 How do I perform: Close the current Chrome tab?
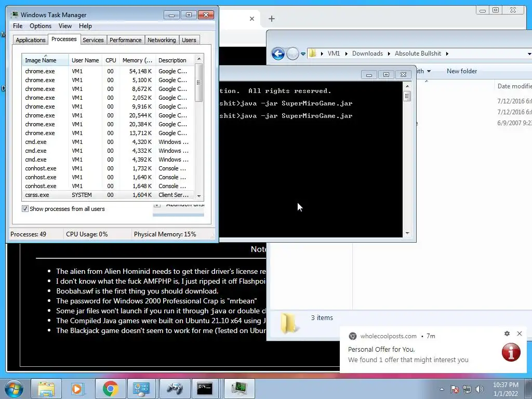tap(252, 19)
